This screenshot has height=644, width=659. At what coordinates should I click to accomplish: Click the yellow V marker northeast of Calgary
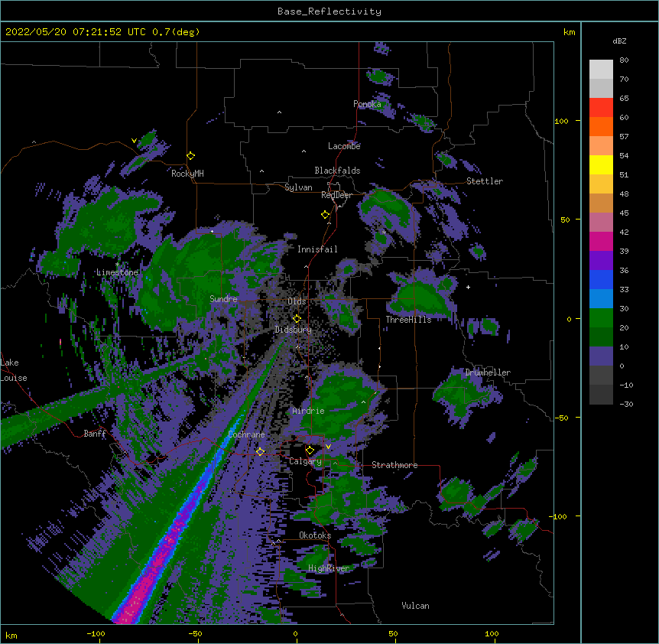(328, 447)
